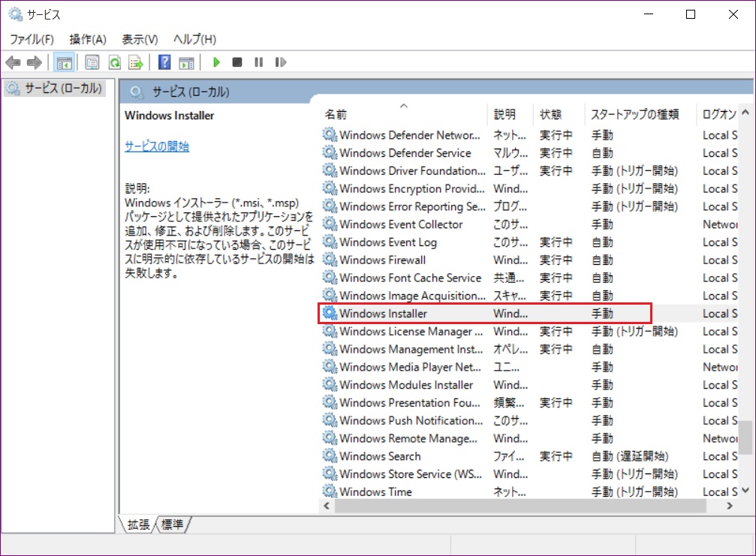
Task: Click gear icon of Windows Installer row
Action: click(330, 313)
